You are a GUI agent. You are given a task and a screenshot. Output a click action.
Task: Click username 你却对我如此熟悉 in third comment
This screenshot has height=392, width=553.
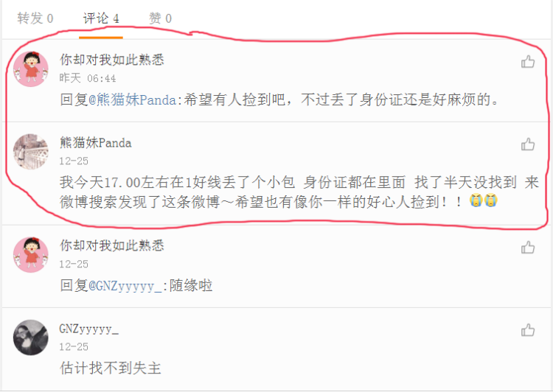click(x=112, y=245)
